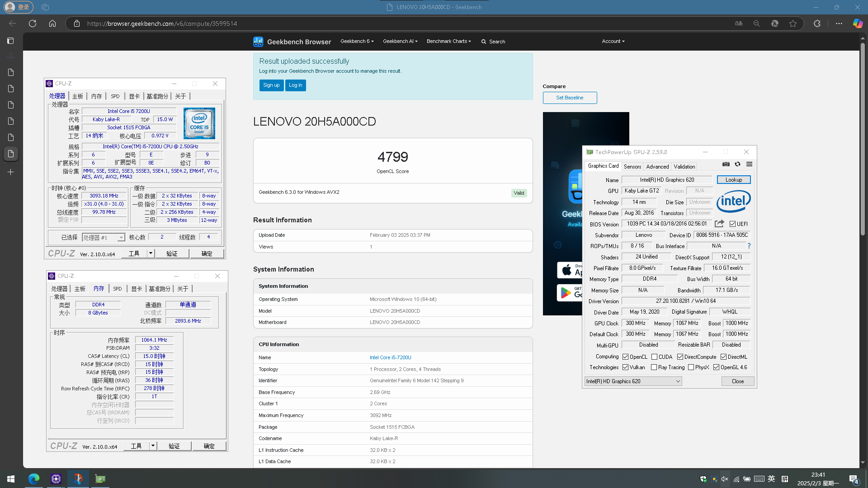Click the GPU-Z screenshot camera icon
Viewport: 868px width, 488px height.
coord(726,164)
